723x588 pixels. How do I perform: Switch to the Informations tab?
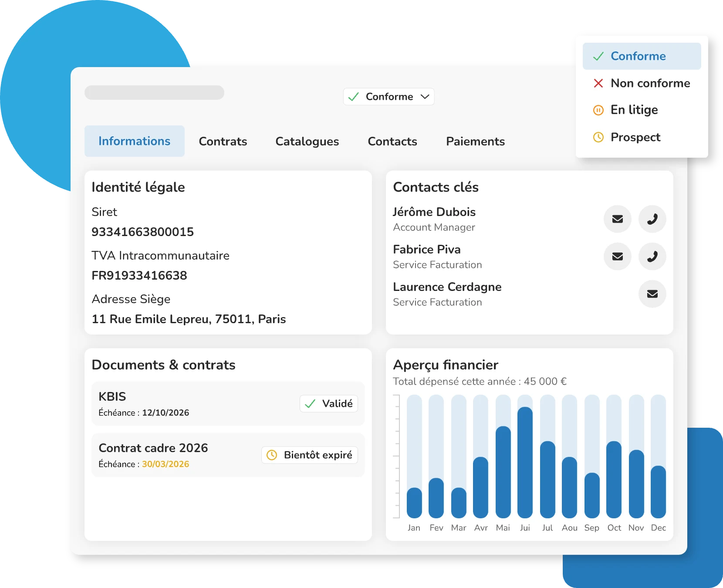click(135, 141)
